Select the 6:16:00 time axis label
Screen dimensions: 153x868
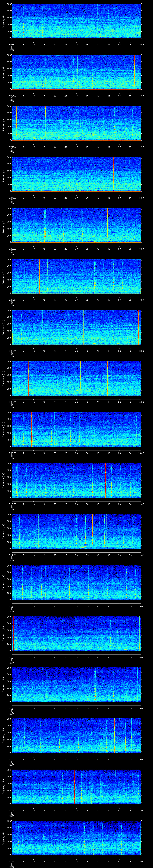[x=12, y=810]
